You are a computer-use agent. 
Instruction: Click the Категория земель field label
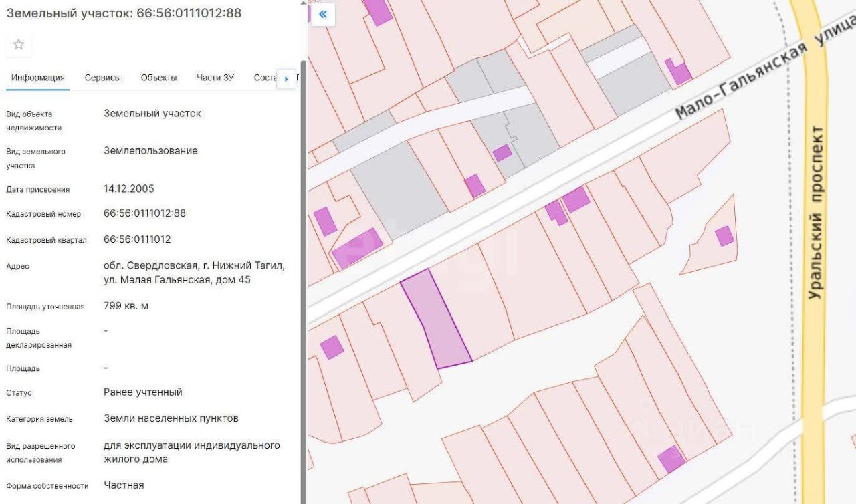[x=39, y=419]
